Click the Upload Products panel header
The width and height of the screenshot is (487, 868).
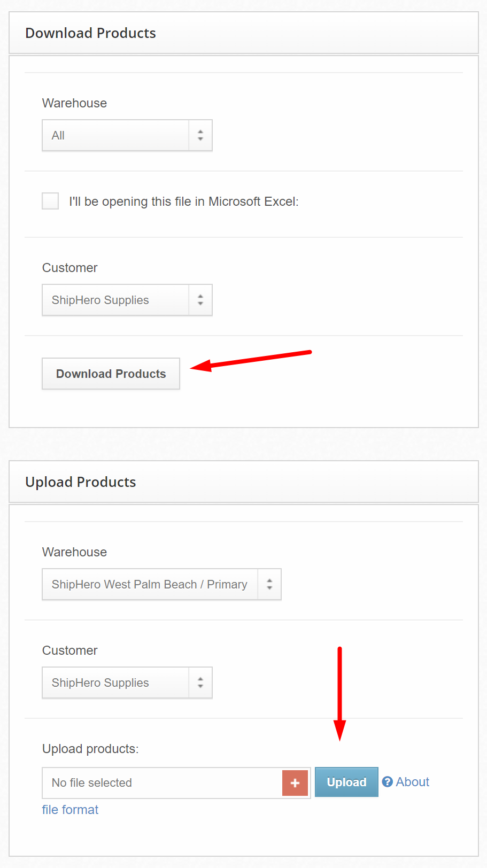point(244,482)
